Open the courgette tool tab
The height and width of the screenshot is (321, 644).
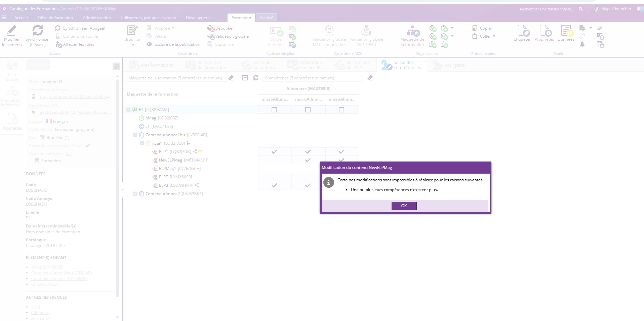(449, 65)
